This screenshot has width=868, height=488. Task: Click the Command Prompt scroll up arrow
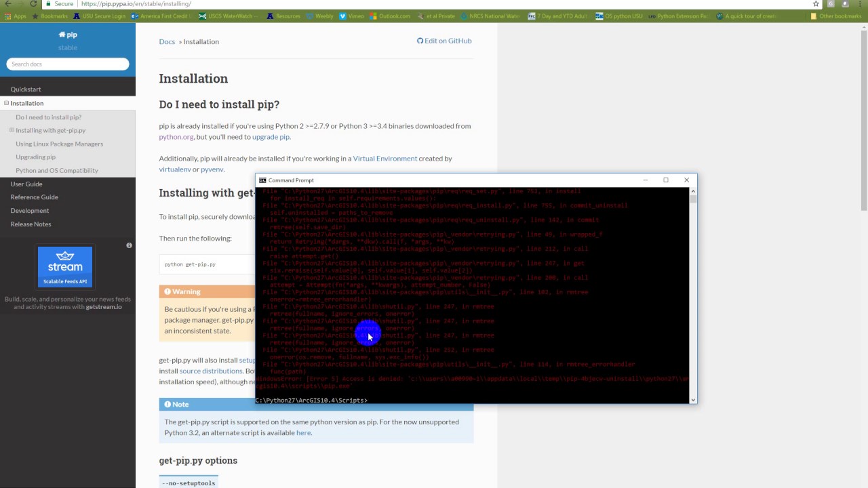[693, 191]
